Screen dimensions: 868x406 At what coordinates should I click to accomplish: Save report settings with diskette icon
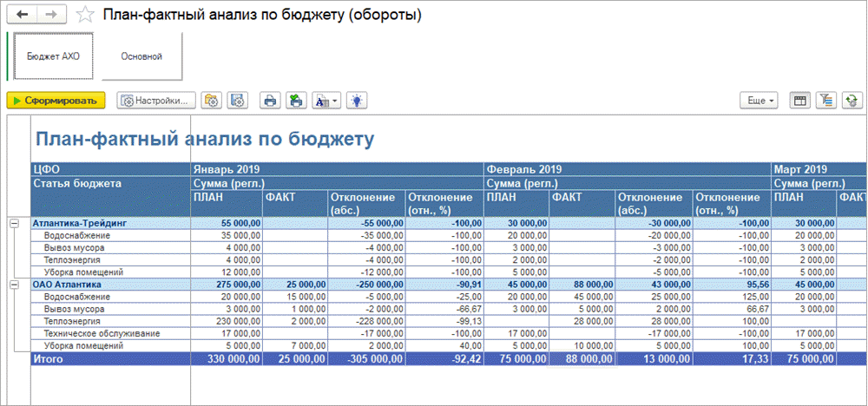[x=238, y=101]
